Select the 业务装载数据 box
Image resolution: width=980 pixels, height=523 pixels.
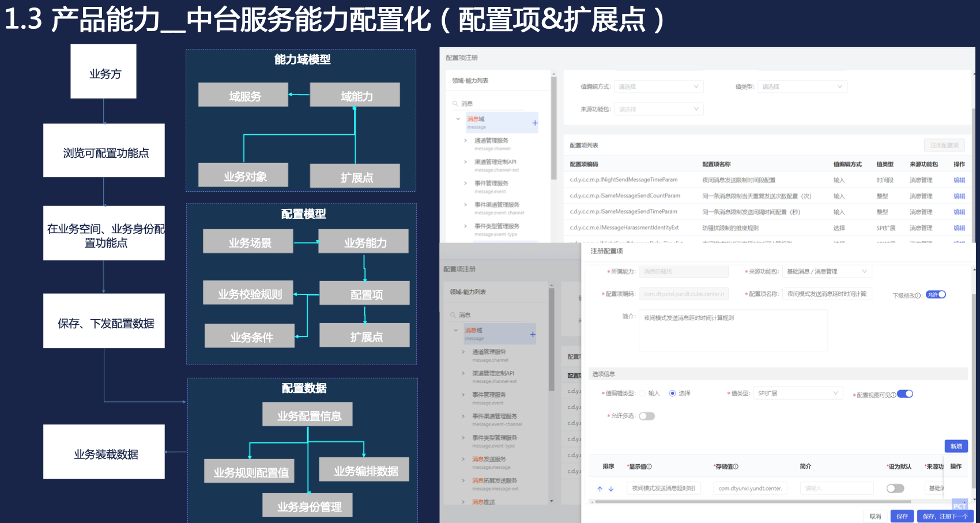104,452
